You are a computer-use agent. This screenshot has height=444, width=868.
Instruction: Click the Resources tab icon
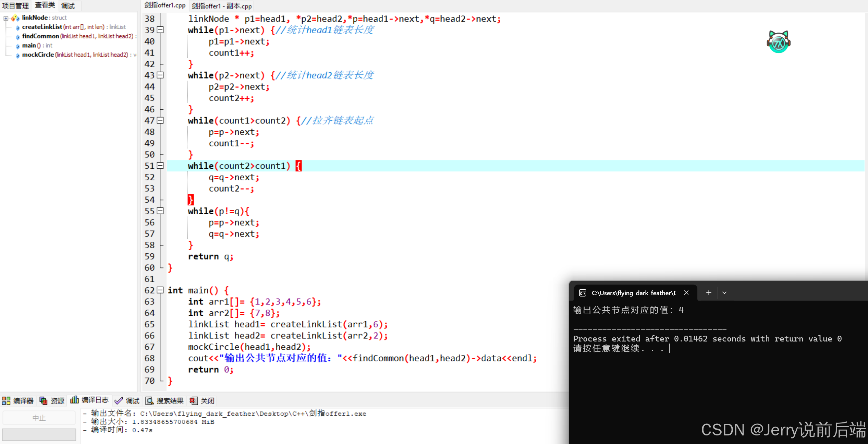click(x=44, y=400)
